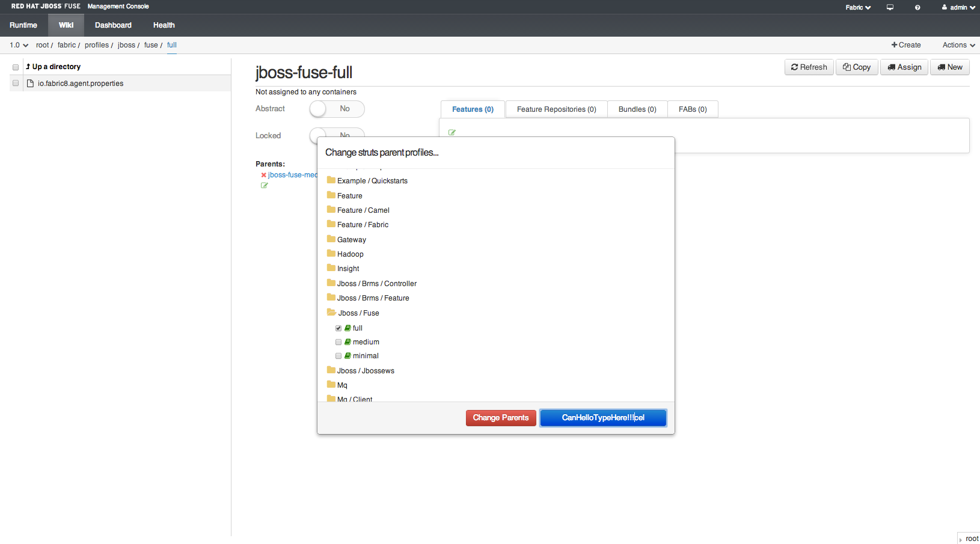Click the Refresh button

809,67
